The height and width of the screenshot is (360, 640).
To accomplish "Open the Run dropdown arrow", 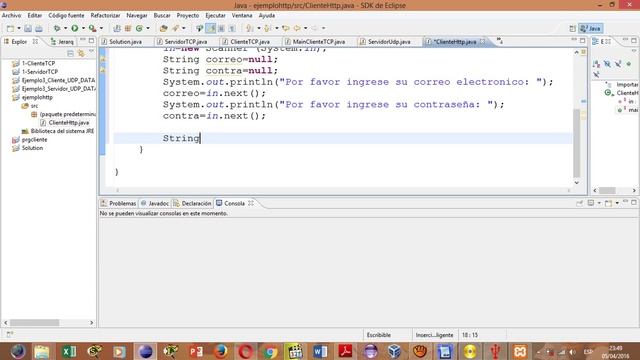I will (83, 28).
